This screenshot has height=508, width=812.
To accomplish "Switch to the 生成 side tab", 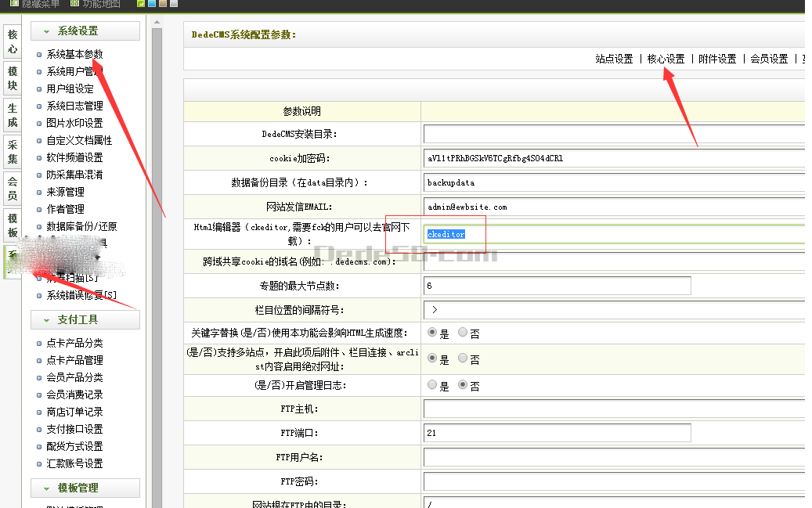I will (13, 115).
